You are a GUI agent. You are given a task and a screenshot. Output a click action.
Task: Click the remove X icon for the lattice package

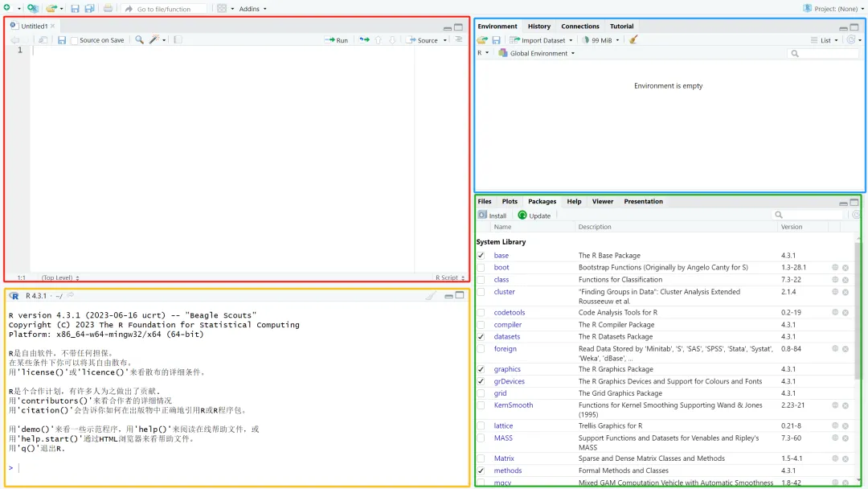(x=845, y=426)
